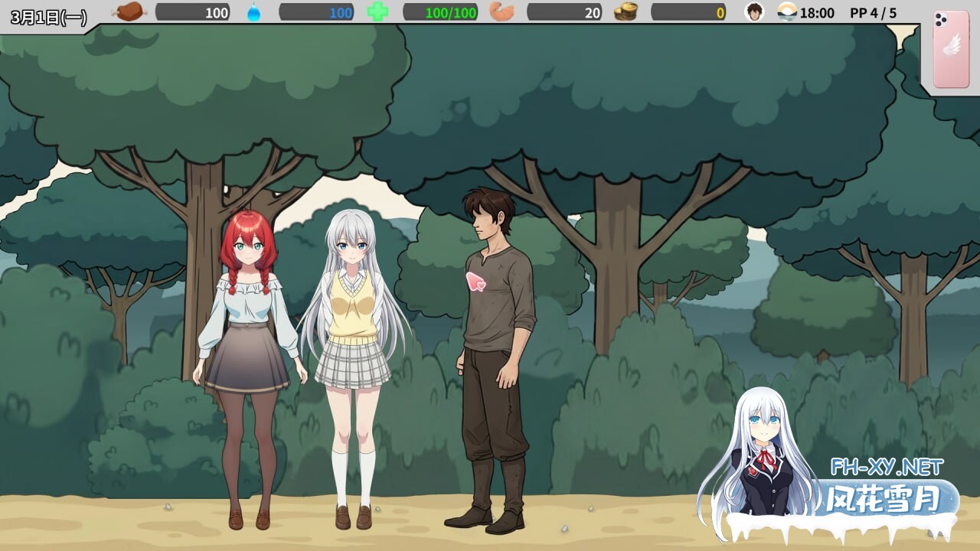Click the coin stack icon in the HUD
The height and width of the screenshot is (551, 980).
click(626, 11)
